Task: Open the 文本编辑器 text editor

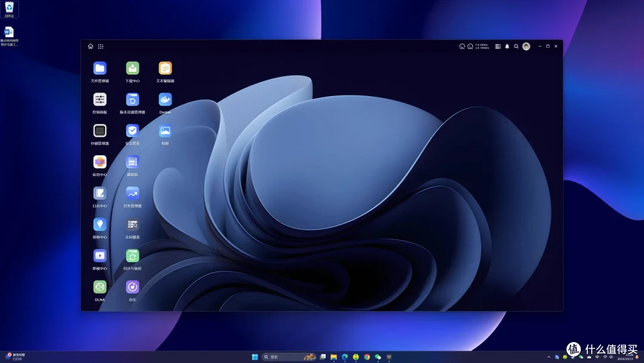Action: click(x=165, y=68)
